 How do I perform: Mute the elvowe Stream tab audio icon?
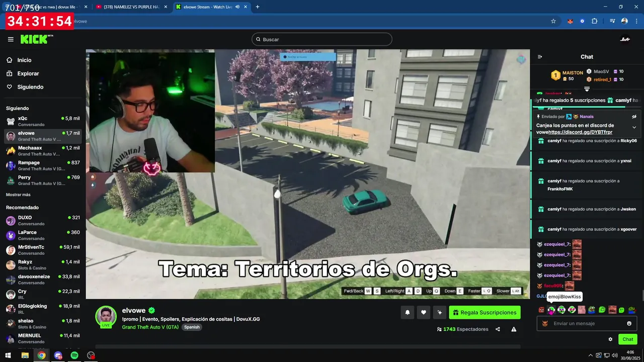237,7
